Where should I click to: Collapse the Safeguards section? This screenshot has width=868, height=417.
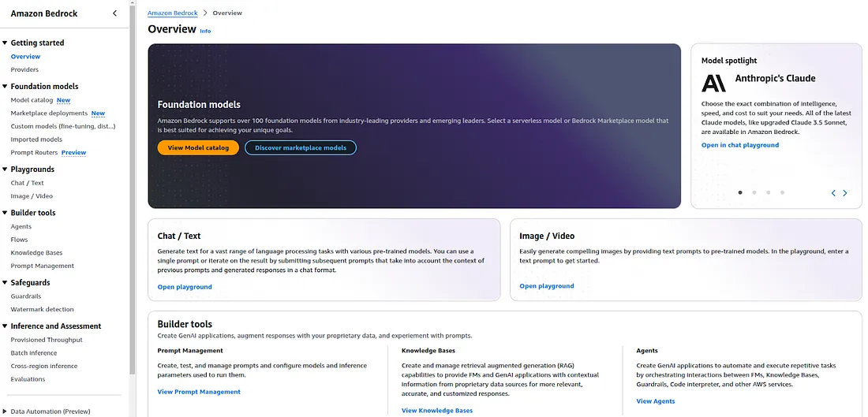[5, 283]
